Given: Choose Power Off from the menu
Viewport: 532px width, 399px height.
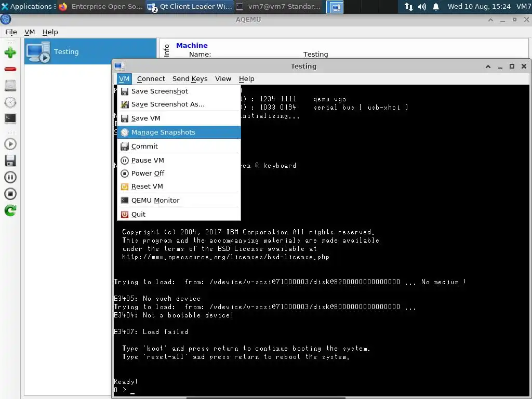Looking at the screenshot, I should [179, 174].
